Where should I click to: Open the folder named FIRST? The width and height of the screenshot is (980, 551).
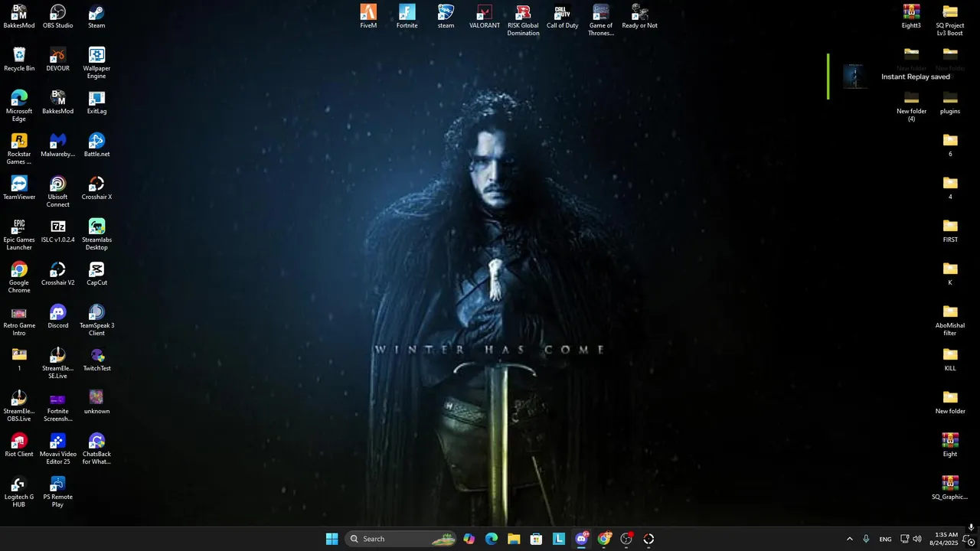950,231
